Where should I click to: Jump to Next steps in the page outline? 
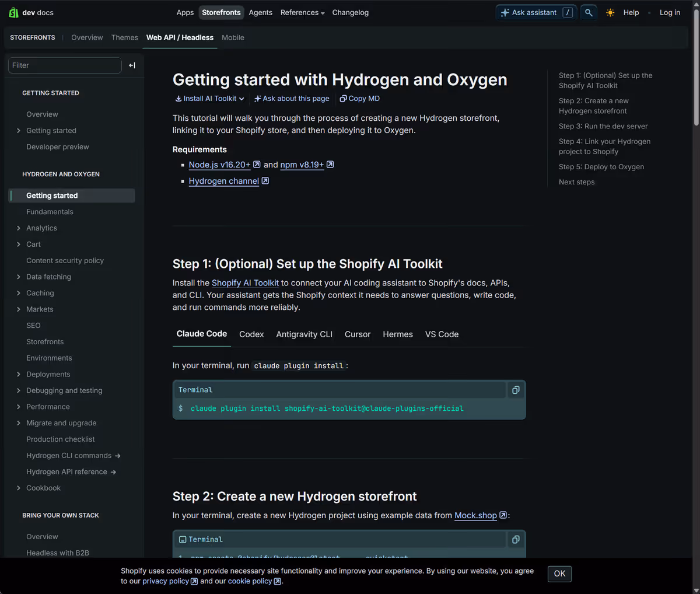tap(577, 182)
